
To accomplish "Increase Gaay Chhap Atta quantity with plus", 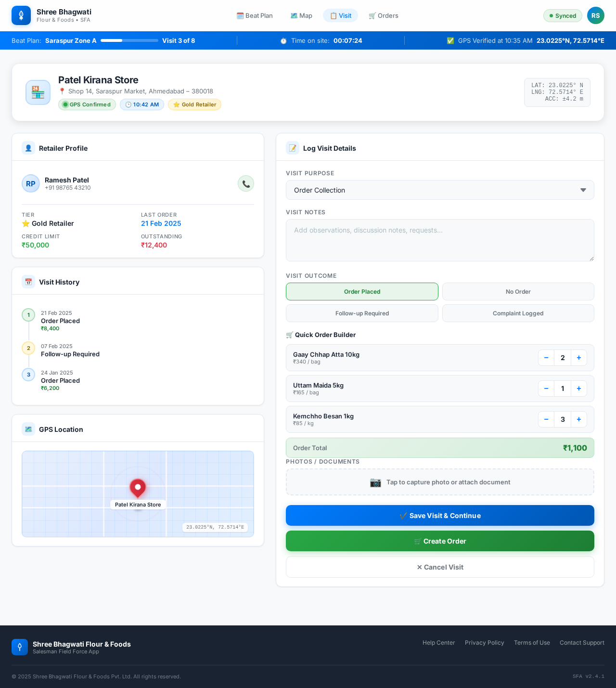I will click(578, 358).
